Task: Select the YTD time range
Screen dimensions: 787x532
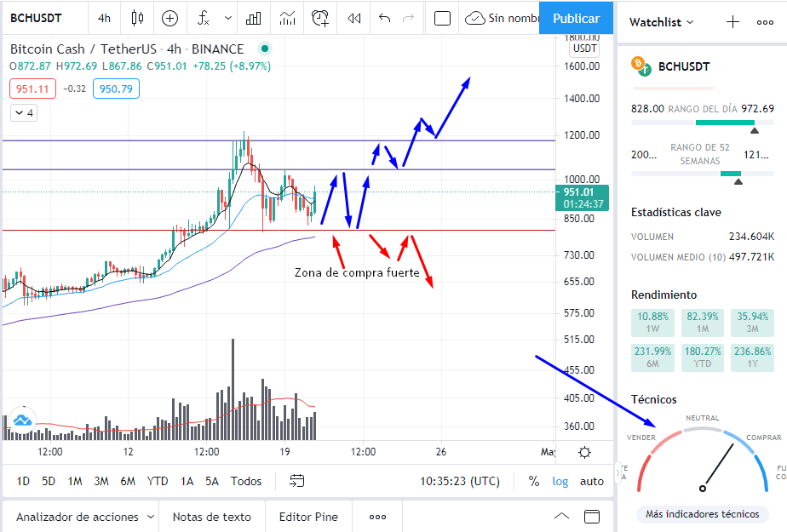Action: 158,482
